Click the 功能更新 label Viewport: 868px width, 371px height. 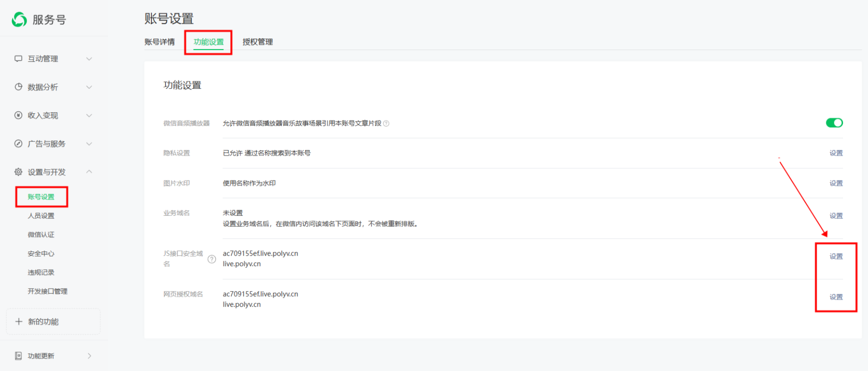[41, 356]
